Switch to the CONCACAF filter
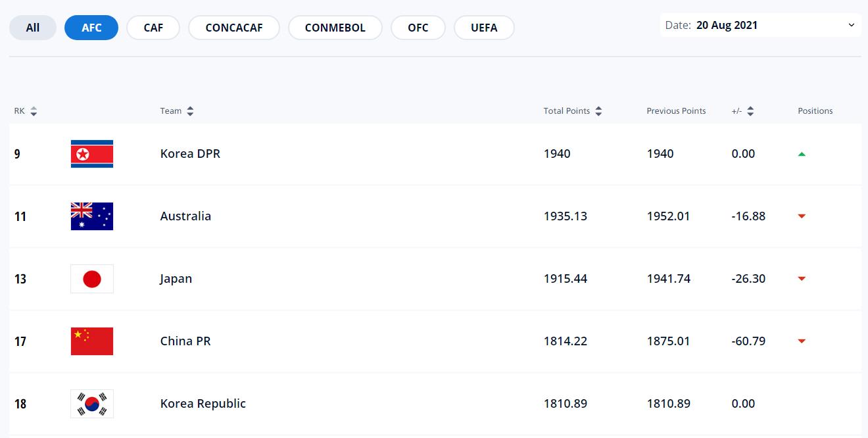Viewport: 868px width, 438px height. pyautogui.click(x=234, y=28)
